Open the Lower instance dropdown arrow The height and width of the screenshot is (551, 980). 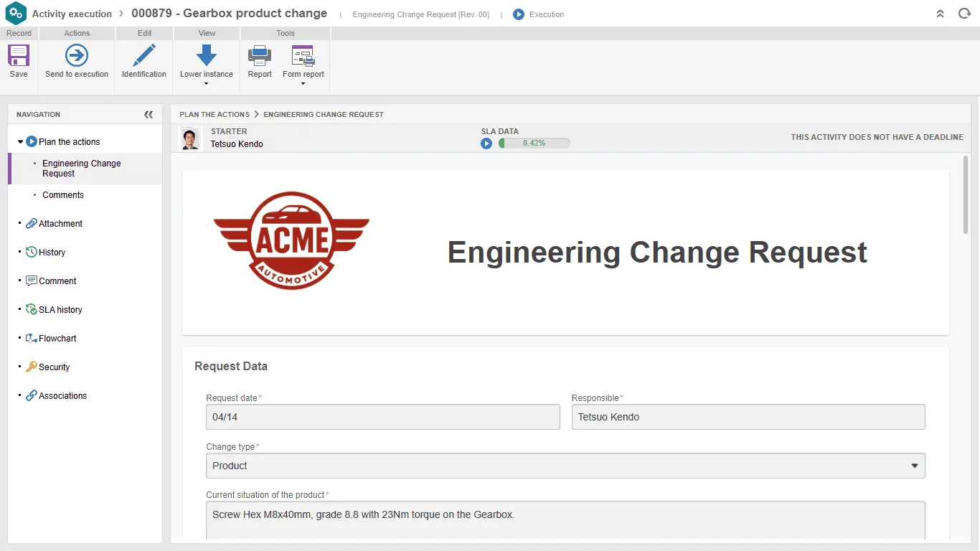tap(207, 84)
